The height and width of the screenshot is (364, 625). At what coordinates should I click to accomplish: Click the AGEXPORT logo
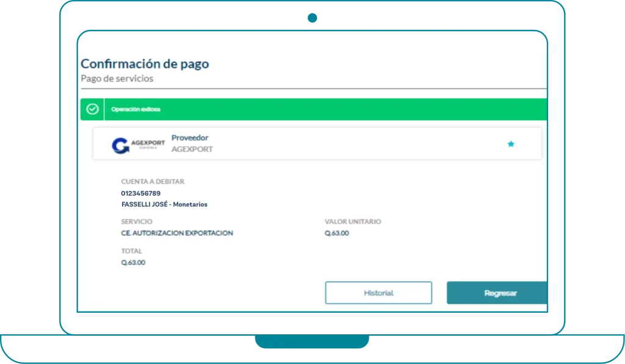138,145
